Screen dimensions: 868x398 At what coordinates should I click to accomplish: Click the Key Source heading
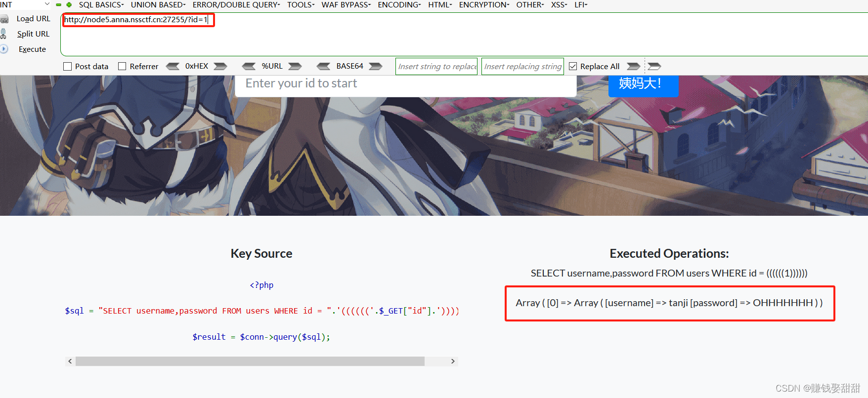pyautogui.click(x=261, y=254)
